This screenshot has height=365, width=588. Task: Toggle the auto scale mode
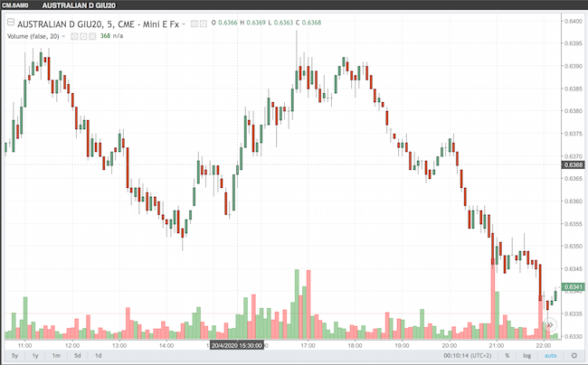point(551,356)
